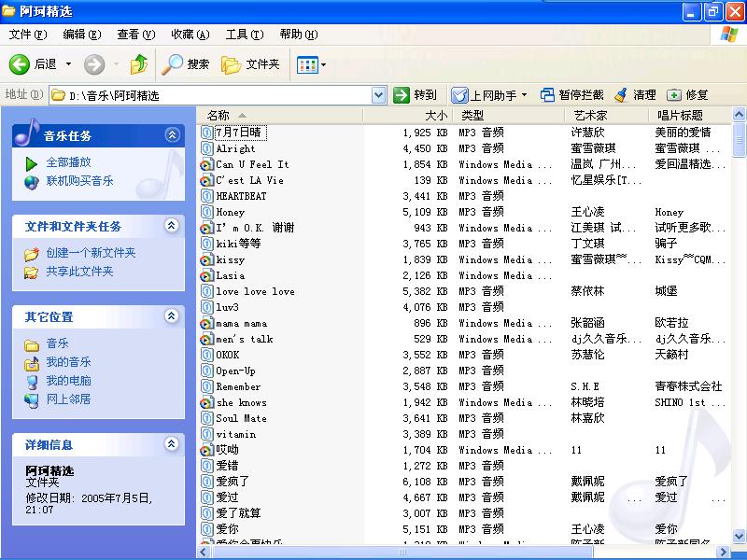Viewport: 747px width, 560px height.
Task: Click the 创建一个新文件夹 link
Action: click(x=91, y=253)
